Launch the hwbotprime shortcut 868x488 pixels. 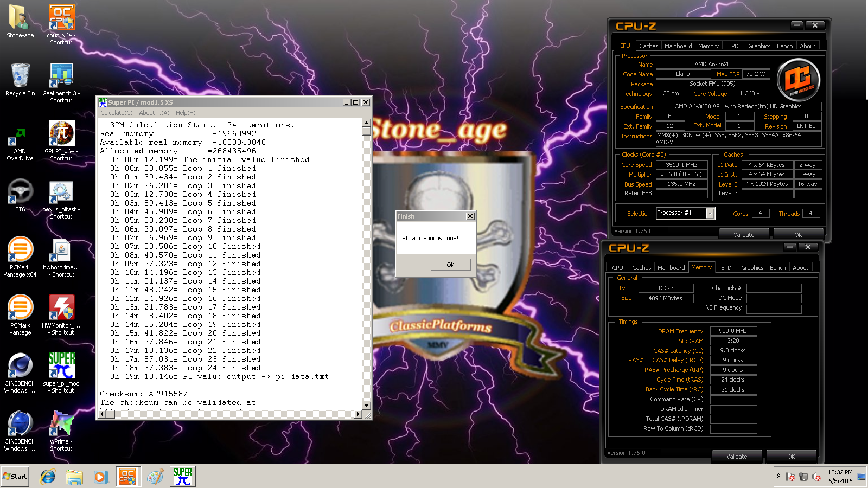[61, 257]
